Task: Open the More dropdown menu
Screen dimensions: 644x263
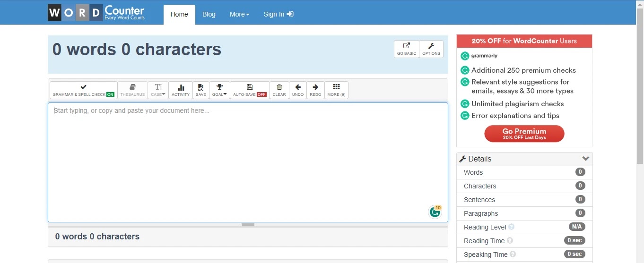Action: click(x=240, y=14)
